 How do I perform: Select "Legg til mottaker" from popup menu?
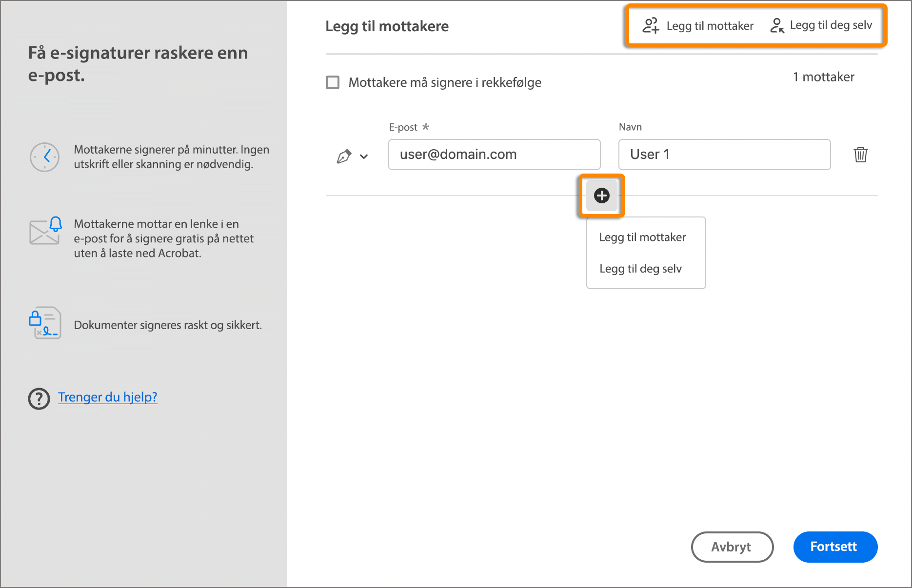click(642, 237)
